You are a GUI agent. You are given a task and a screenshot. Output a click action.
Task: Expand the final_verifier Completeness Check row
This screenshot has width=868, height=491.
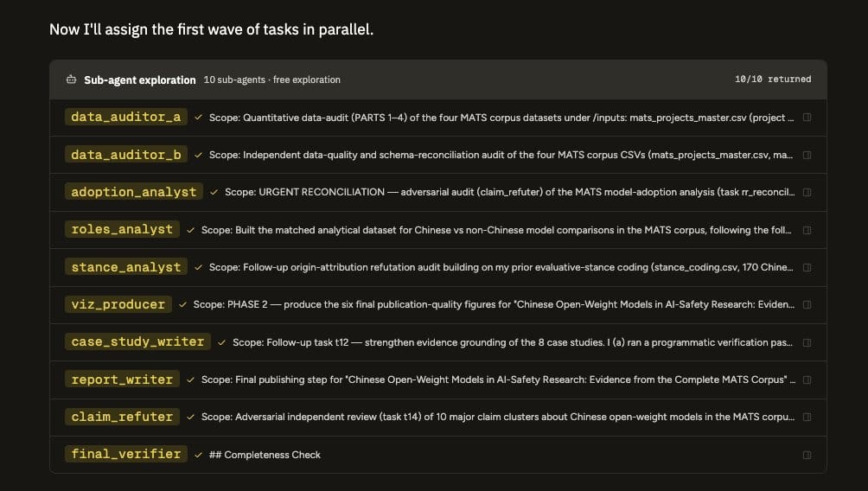(x=438, y=455)
